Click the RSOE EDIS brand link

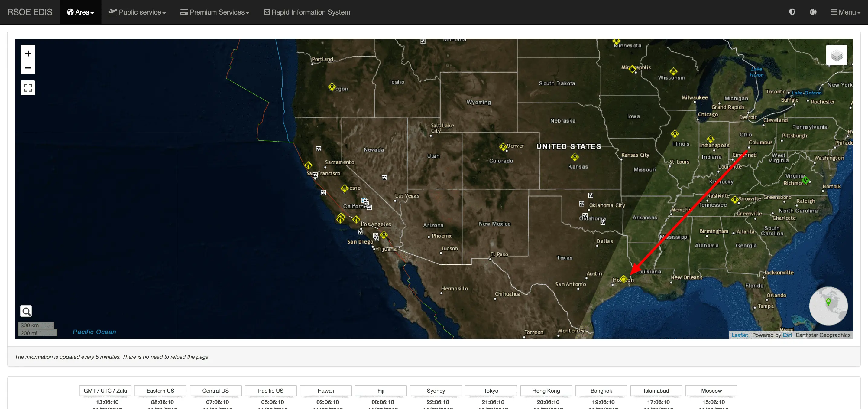click(x=30, y=12)
